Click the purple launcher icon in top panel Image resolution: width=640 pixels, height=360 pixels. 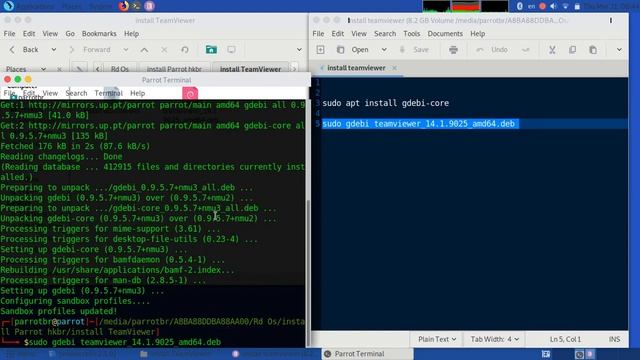149,6
